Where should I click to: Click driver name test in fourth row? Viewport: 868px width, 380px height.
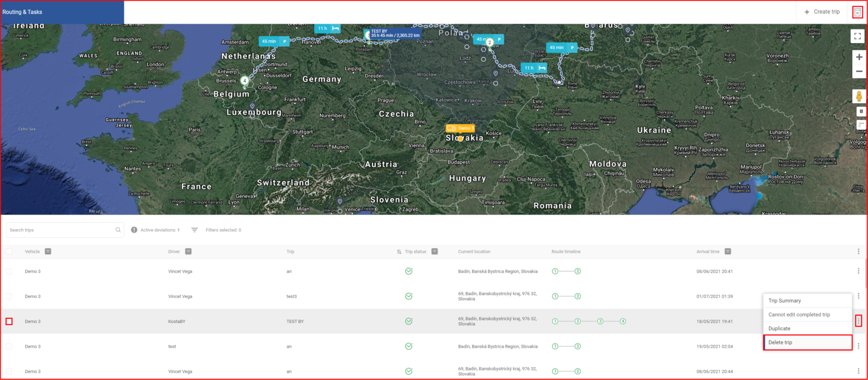click(x=172, y=346)
